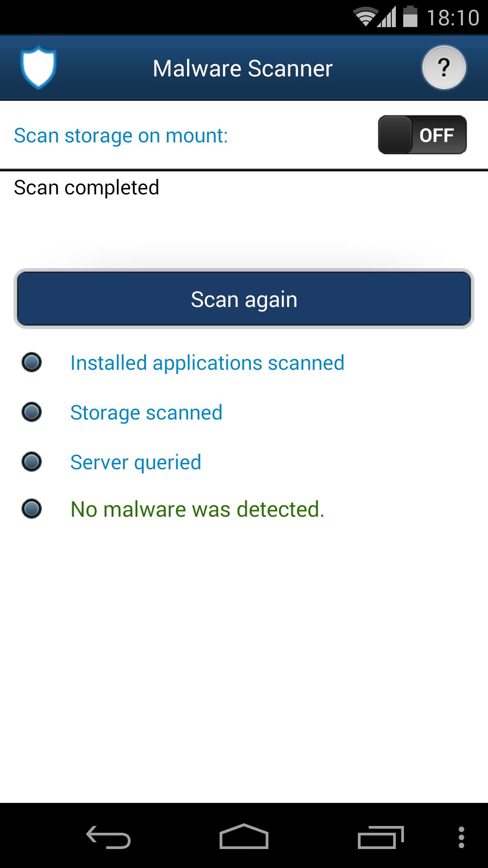Open recent apps from navigation bar
This screenshot has width=488, height=868.
pyautogui.click(x=380, y=837)
